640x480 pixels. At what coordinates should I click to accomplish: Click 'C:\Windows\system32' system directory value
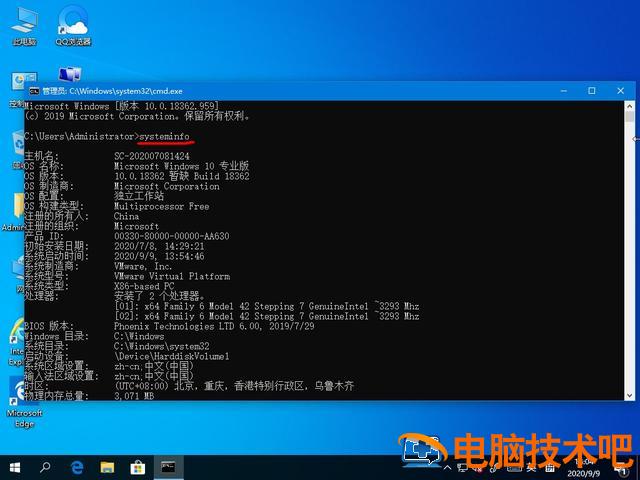[x=162, y=347]
